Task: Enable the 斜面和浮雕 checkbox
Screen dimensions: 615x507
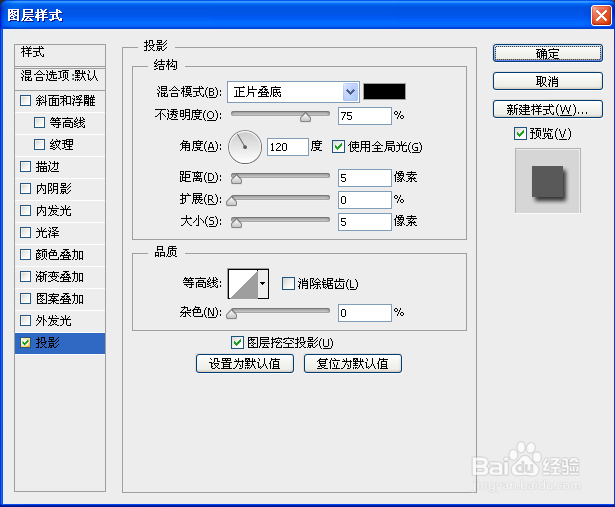Action: coord(25,101)
